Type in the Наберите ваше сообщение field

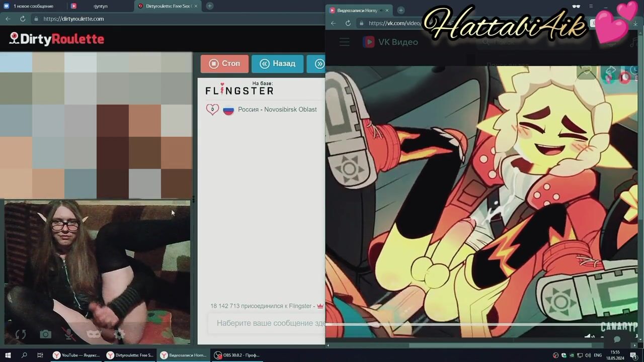[x=269, y=323]
